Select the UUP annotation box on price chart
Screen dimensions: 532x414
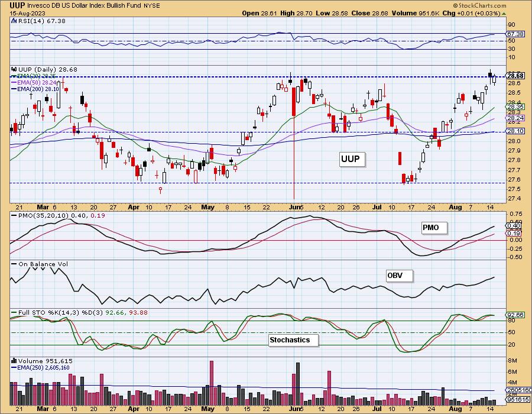(x=352, y=159)
